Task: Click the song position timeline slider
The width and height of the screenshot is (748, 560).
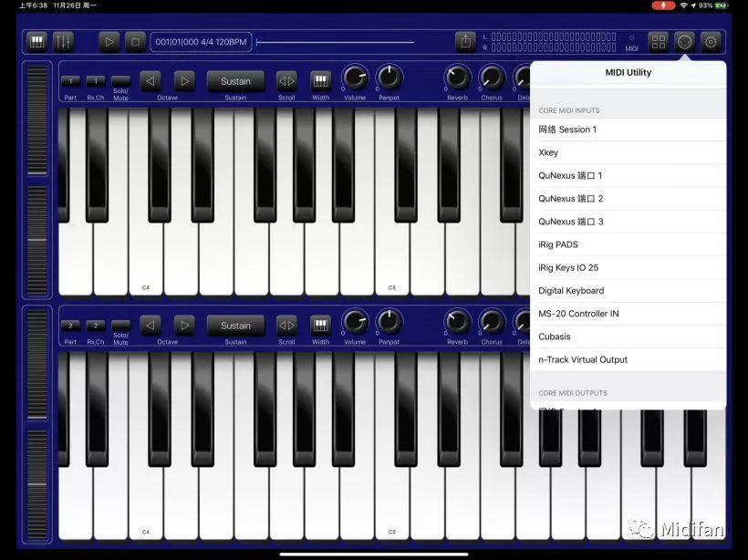Action: pyautogui.click(x=335, y=42)
